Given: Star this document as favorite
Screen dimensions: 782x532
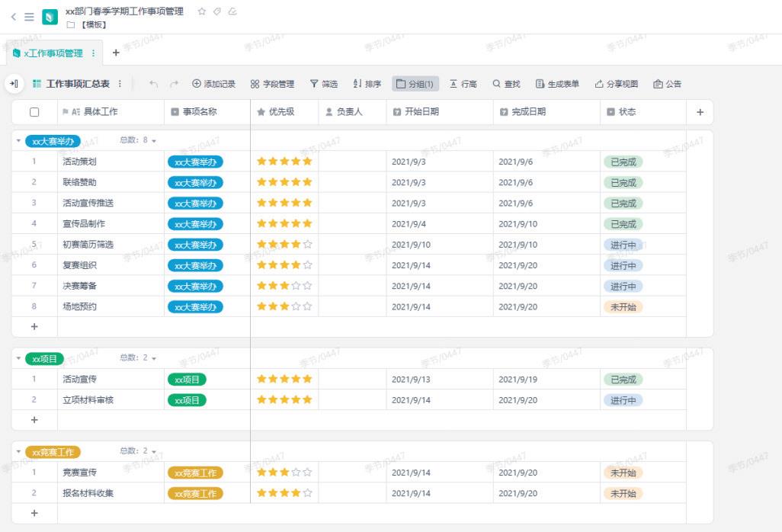Looking at the screenshot, I should [x=201, y=11].
